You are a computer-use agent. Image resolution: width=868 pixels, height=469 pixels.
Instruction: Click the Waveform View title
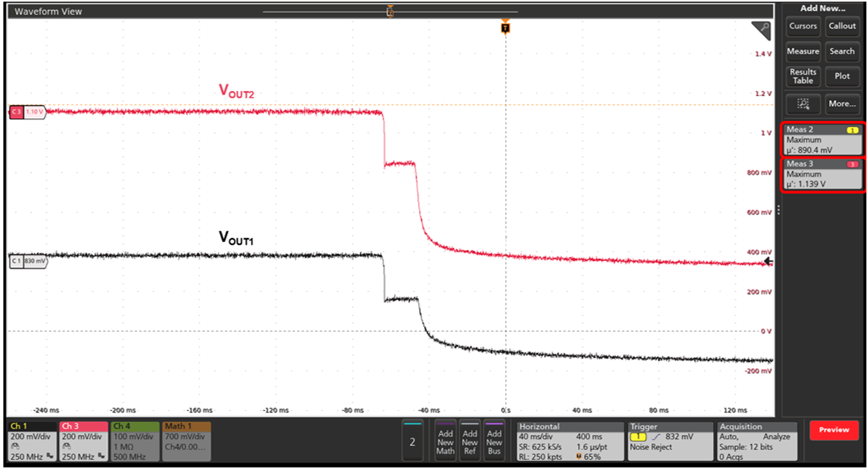[48, 12]
